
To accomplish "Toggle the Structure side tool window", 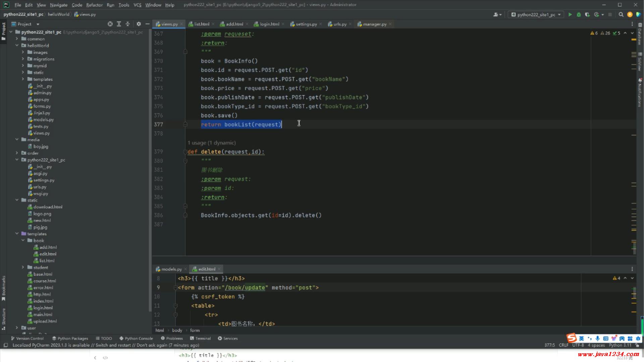I will [x=4, y=318].
